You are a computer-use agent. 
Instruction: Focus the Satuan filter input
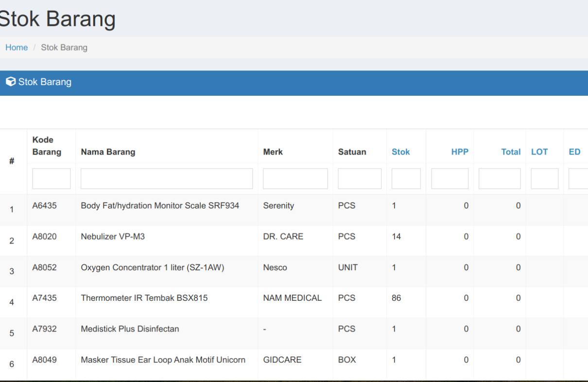point(359,178)
